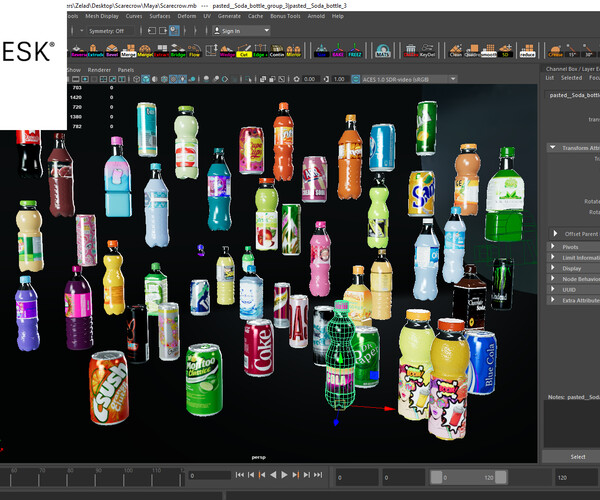
Task: Click the BAKE pivot shelf icon
Action: [x=338, y=51]
